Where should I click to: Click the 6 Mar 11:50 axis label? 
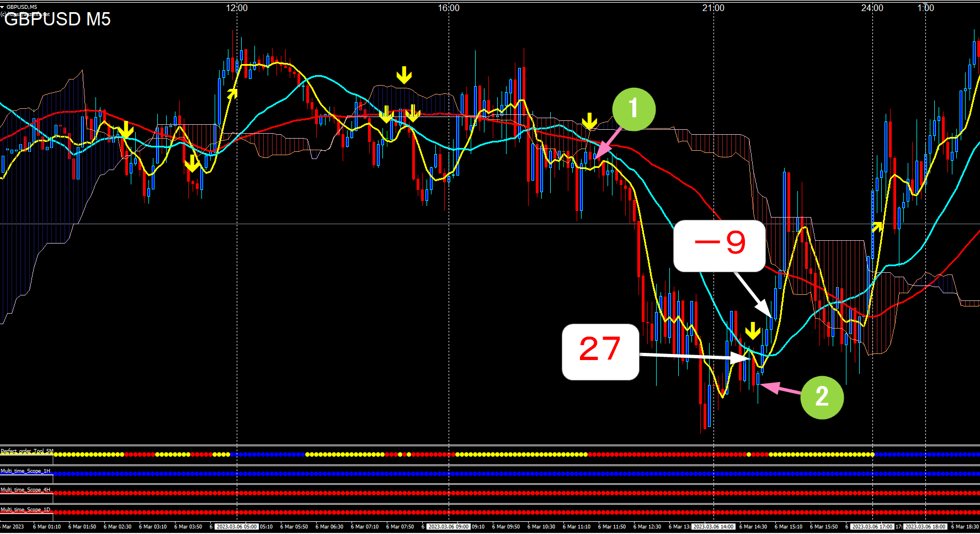coord(612,527)
